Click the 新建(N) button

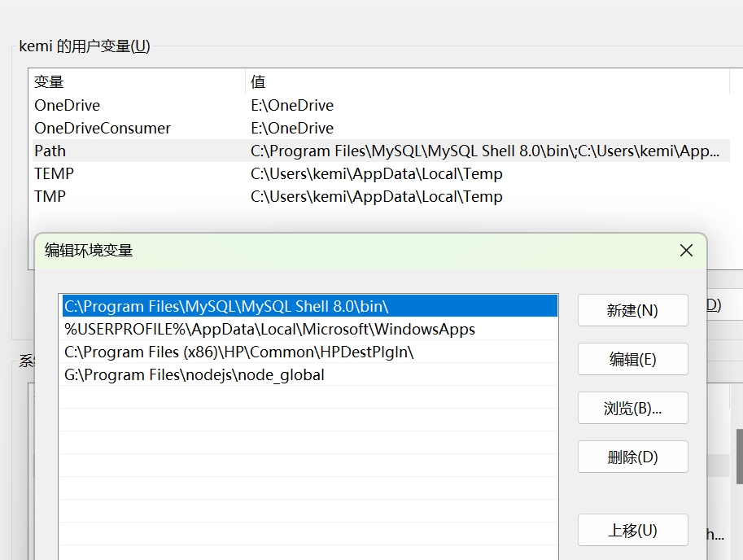tap(632, 310)
